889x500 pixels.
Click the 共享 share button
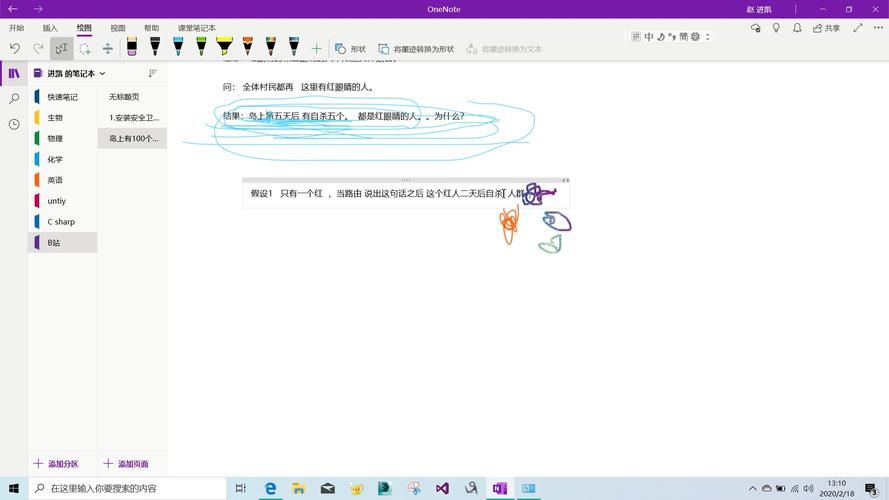click(826, 28)
